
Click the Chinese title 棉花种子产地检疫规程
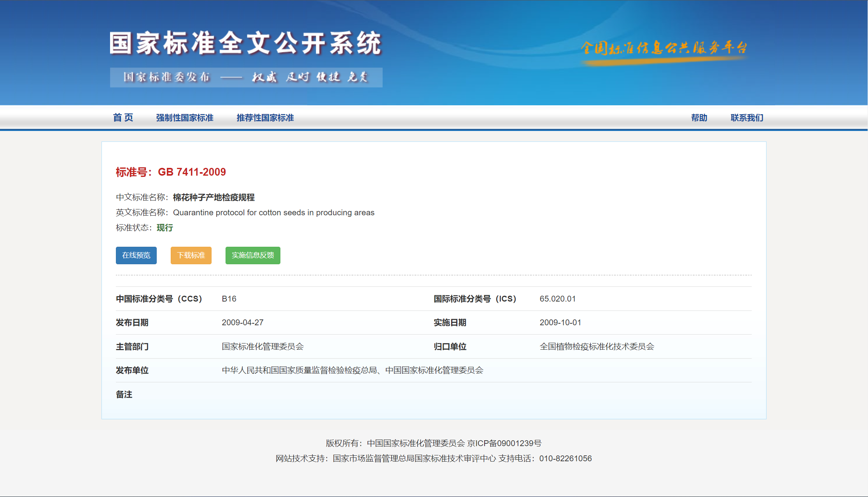[x=213, y=197]
